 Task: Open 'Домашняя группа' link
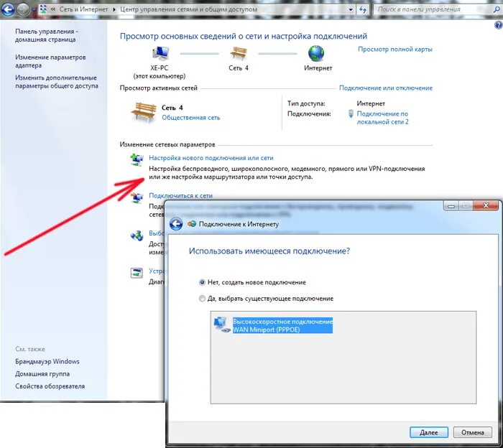tap(42, 373)
